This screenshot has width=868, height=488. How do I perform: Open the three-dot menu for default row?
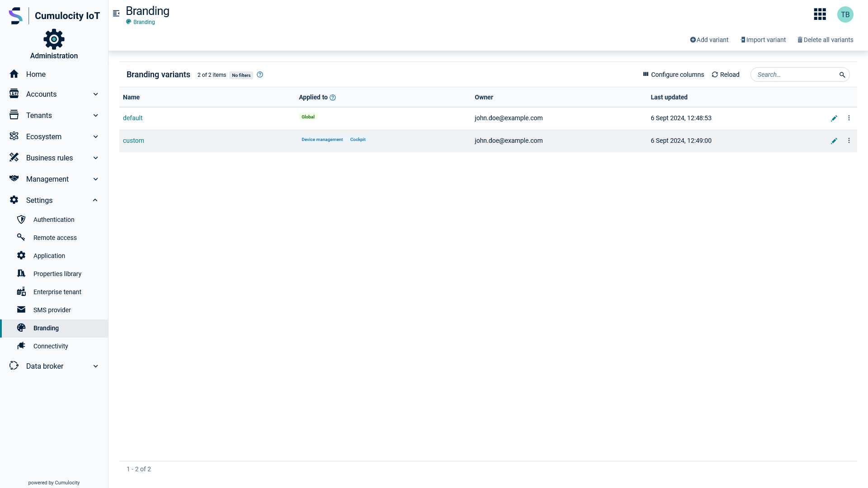click(x=849, y=118)
